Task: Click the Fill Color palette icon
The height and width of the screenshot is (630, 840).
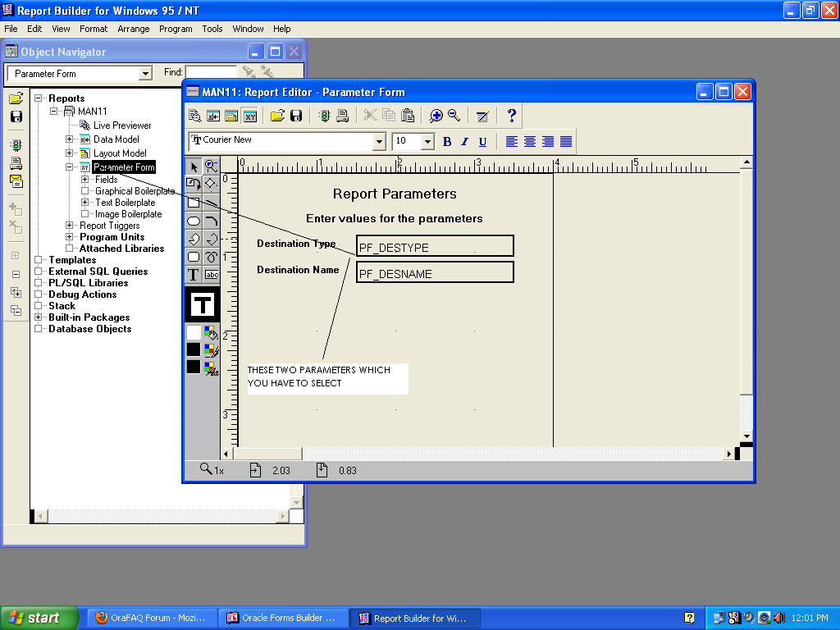Action: click(x=212, y=332)
